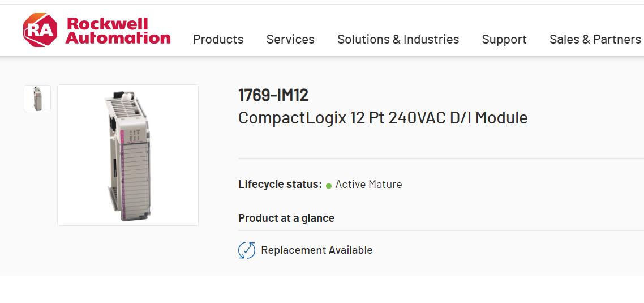Select the small product thumbnail image

(37, 99)
